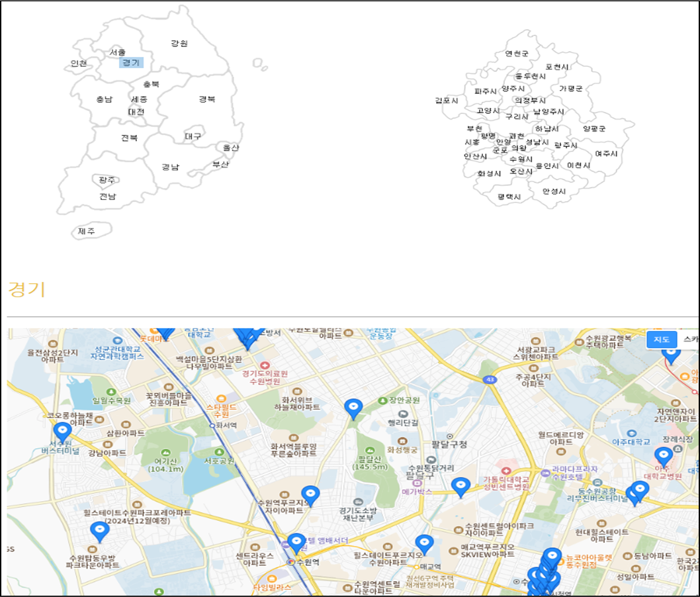Choose 파주시 district
This screenshot has width=700, height=597.
coord(486,91)
